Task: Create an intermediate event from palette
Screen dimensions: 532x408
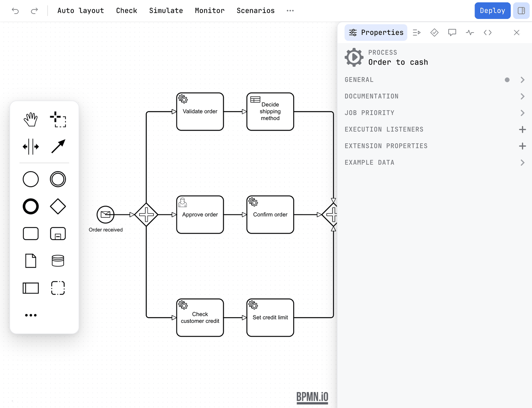Action: 58,179
